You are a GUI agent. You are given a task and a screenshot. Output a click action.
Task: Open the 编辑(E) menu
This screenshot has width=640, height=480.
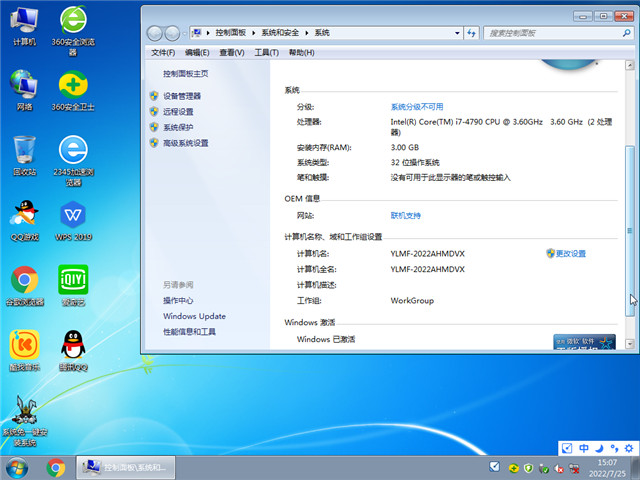[197, 53]
